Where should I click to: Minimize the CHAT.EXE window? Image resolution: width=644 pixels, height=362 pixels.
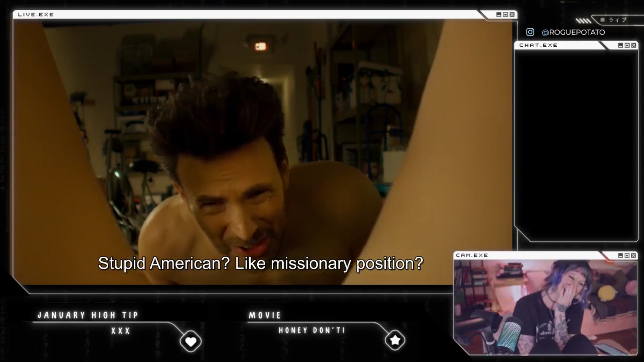point(621,45)
